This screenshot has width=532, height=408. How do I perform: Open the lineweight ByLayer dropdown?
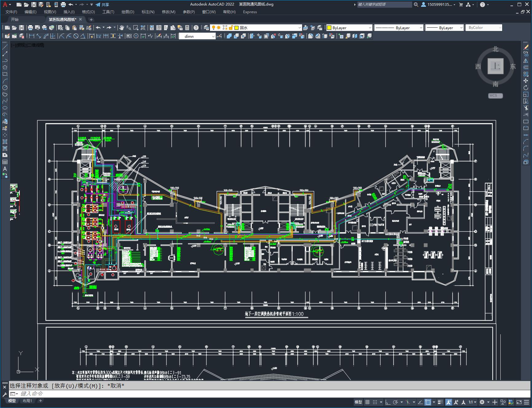click(444, 28)
